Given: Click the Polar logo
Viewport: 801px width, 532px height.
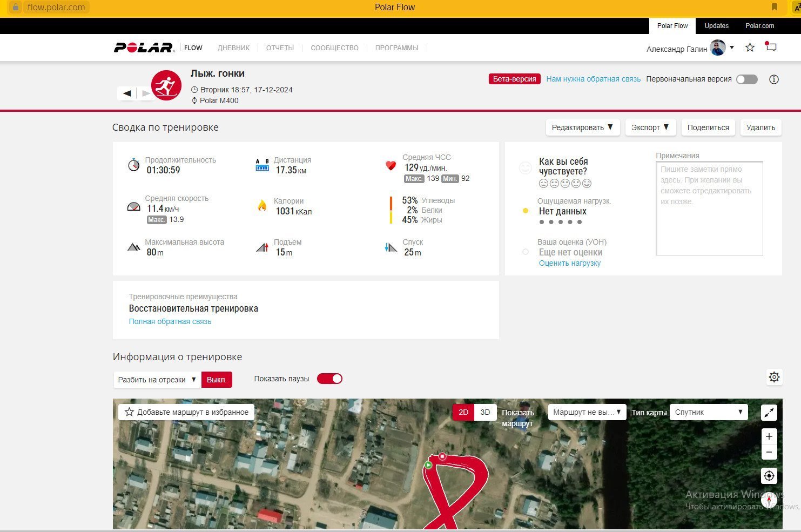Looking at the screenshot, I should coord(144,48).
